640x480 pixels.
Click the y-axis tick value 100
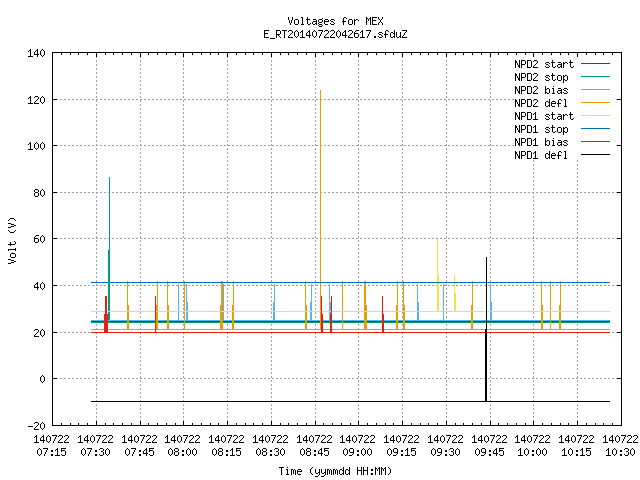click(36, 146)
